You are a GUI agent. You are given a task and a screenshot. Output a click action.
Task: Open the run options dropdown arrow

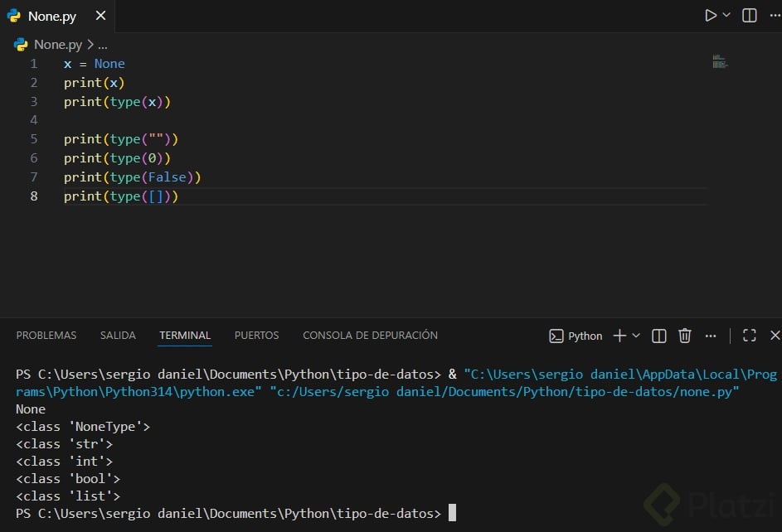726,15
